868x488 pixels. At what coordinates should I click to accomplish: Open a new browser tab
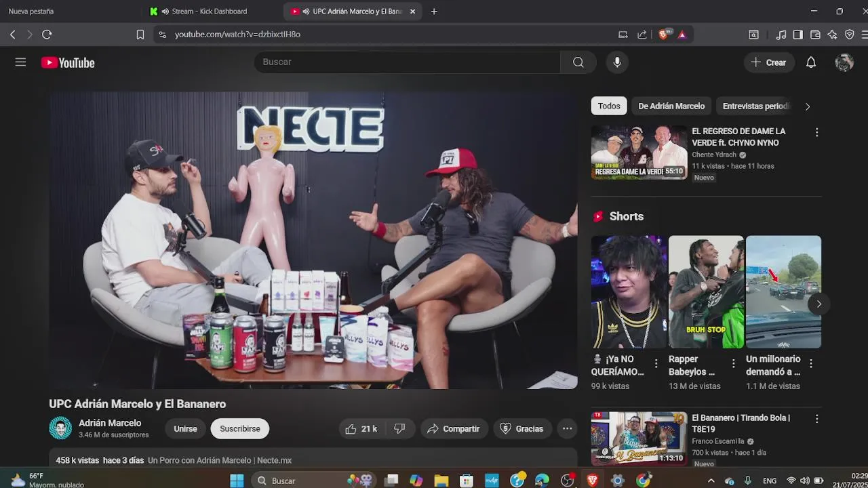click(x=434, y=12)
